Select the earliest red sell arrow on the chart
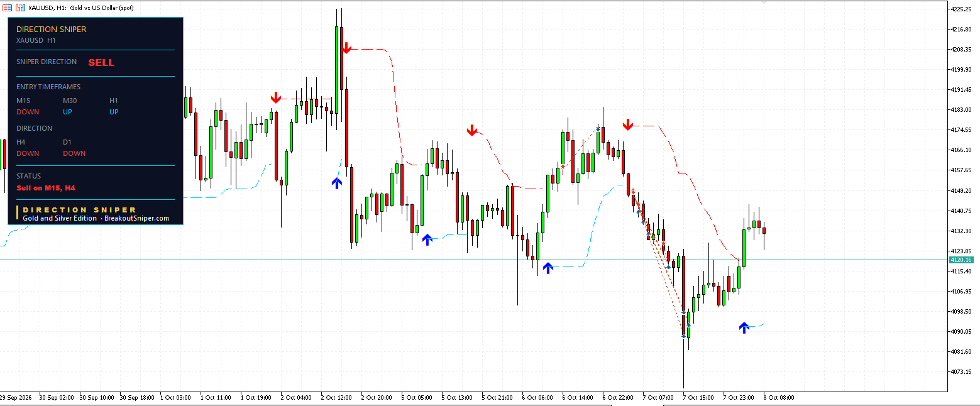Screen dimensions: 980x406 click(x=275, y=97)
